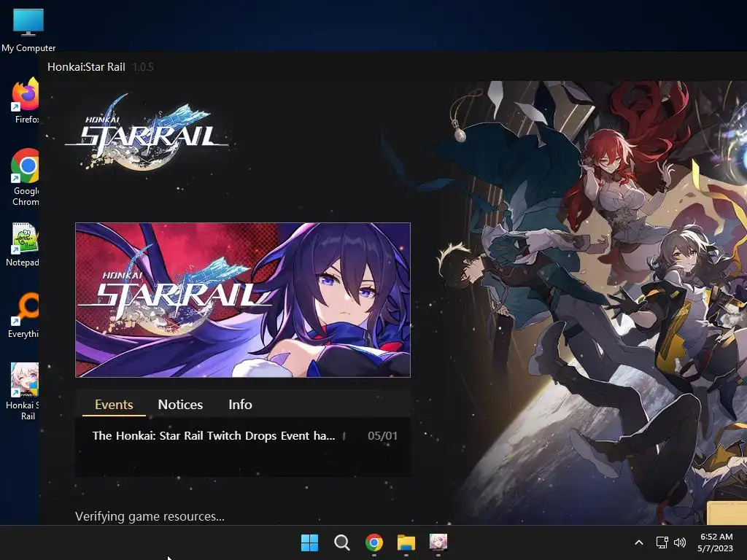Open the clock showing 6:52 AM
Image resolution: width=747 pixels, height=560 pixels.
(x=715, y=542)
